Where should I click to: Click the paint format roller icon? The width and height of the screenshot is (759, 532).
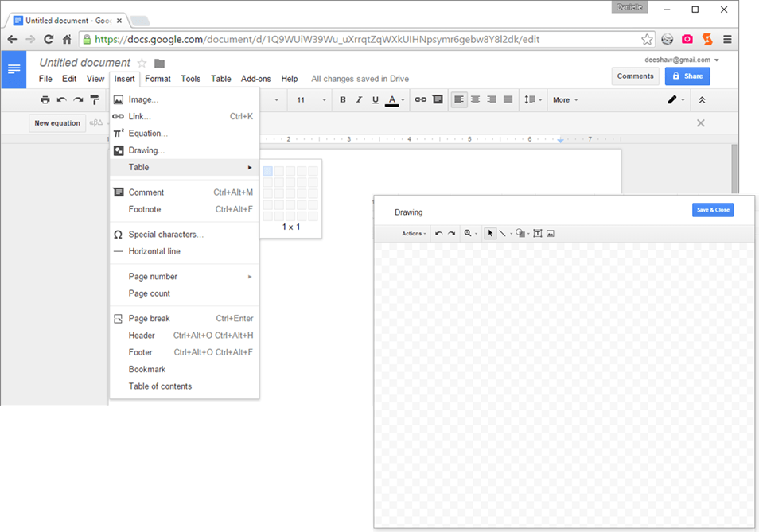(x=95, y=99)
